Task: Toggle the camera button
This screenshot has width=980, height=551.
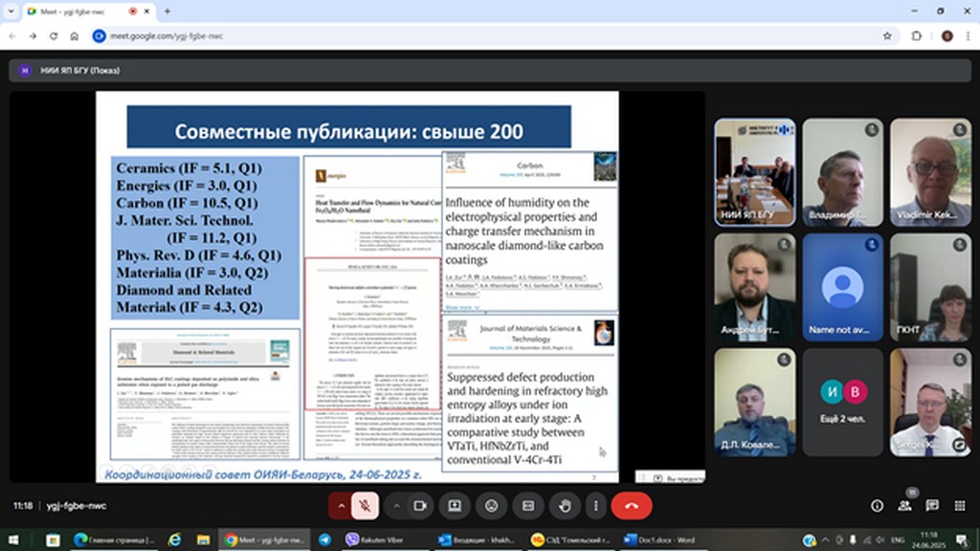Action: 418,505
